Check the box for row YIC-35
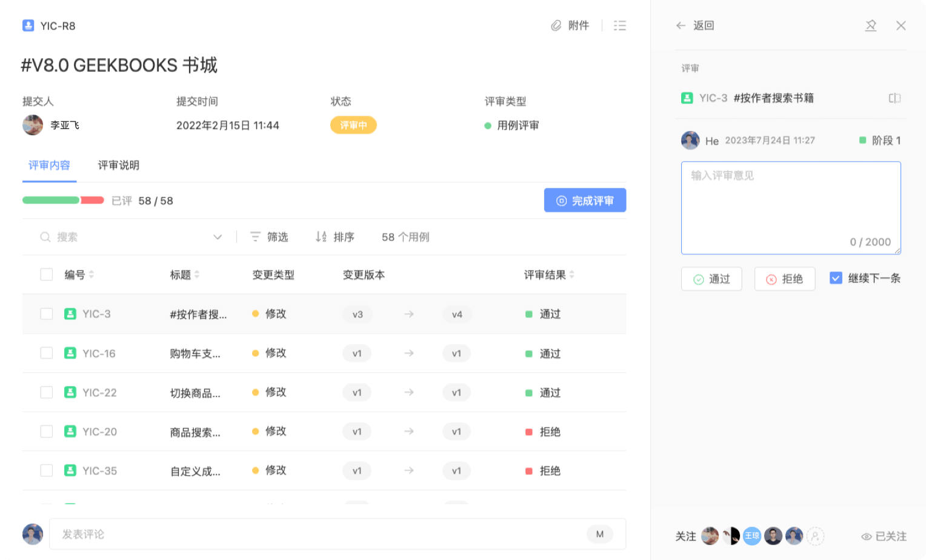Screen dimensions: 926x560 coord(47,470)
